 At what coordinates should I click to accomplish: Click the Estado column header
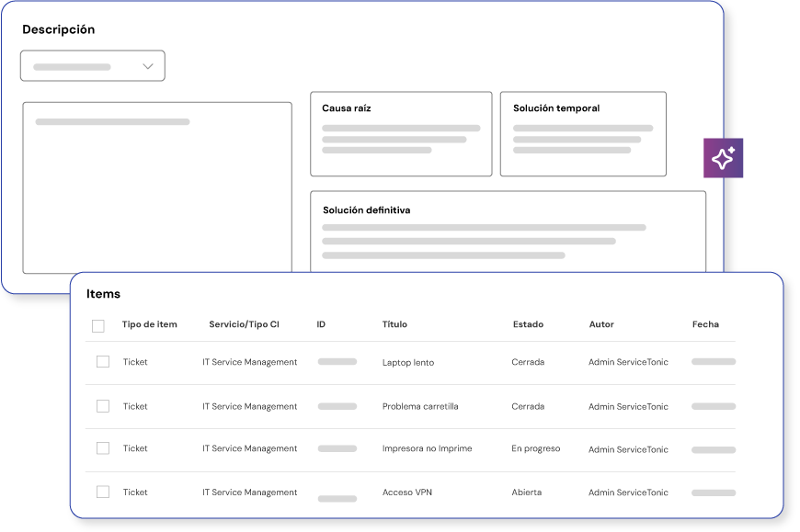pyautogui.click(x=528, y=324)
